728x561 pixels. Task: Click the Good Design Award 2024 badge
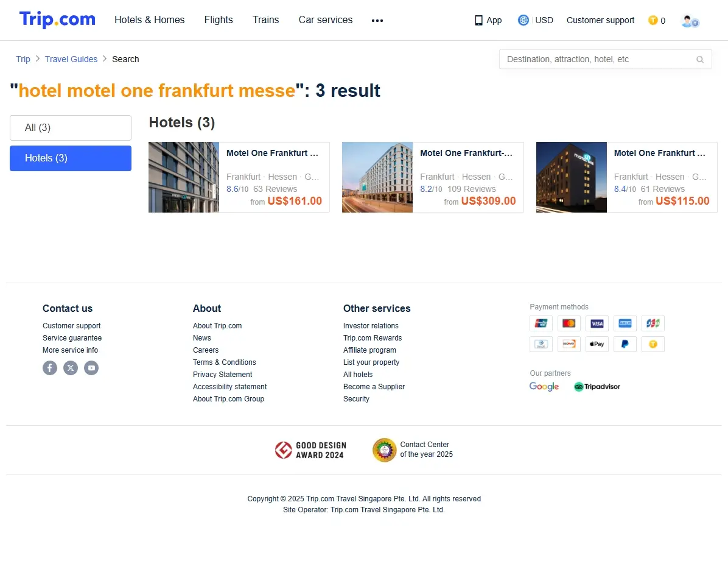310,450
